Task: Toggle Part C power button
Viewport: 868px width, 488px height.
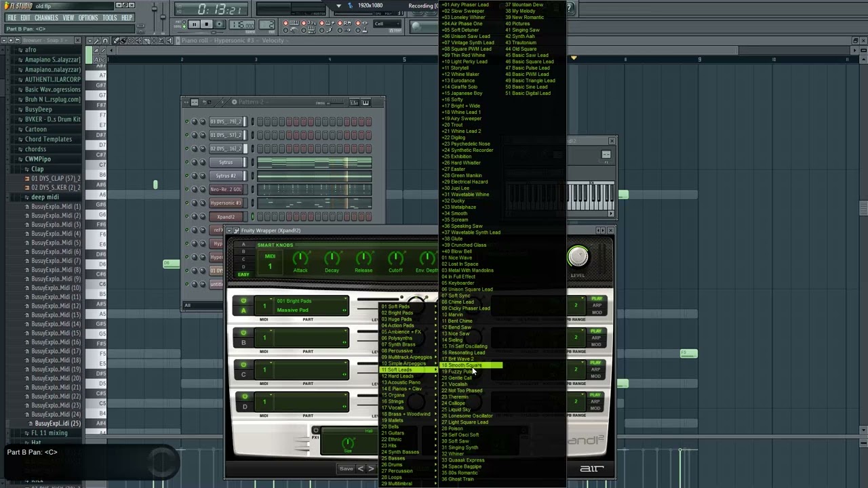Action: click(x=243, y=364)
